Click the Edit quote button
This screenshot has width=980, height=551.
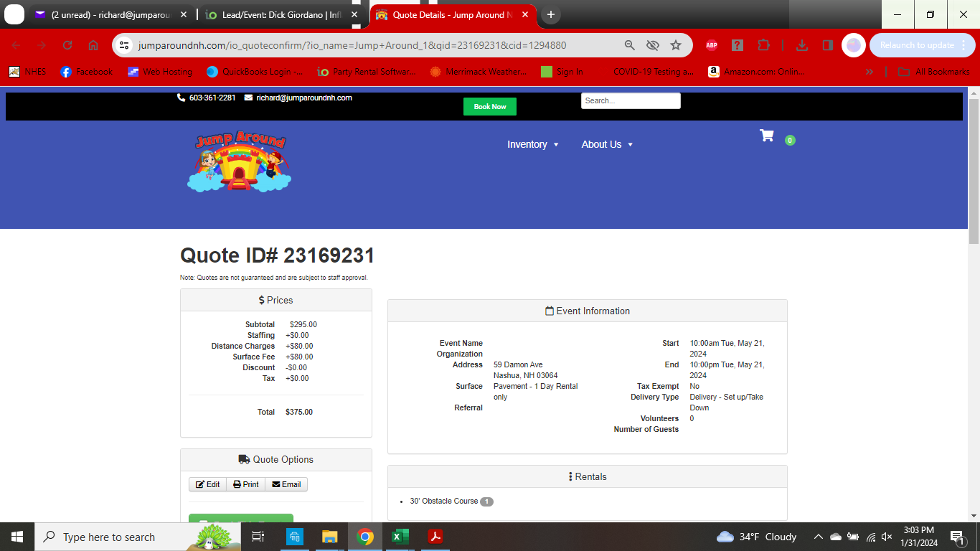208,484
